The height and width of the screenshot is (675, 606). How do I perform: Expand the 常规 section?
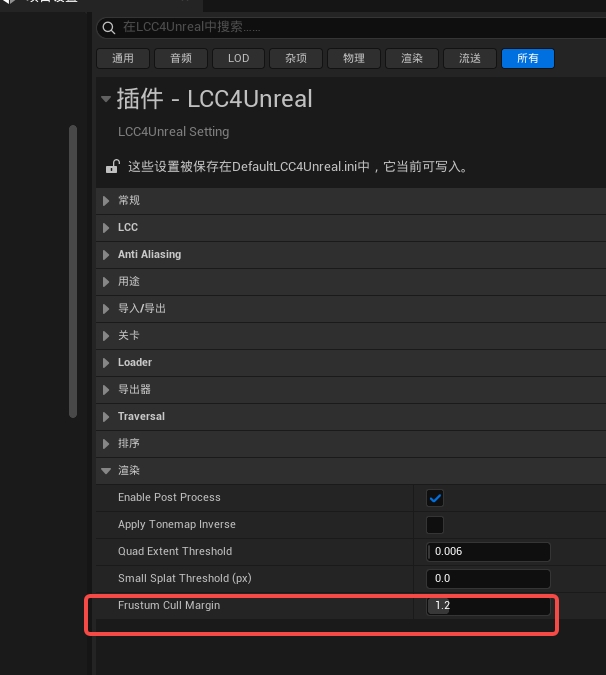(x=106, y=201)
